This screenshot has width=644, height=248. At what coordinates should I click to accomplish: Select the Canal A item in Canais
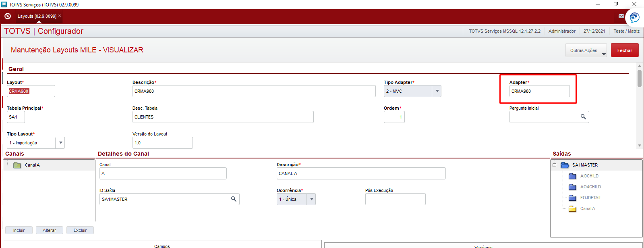click(32, 165)
